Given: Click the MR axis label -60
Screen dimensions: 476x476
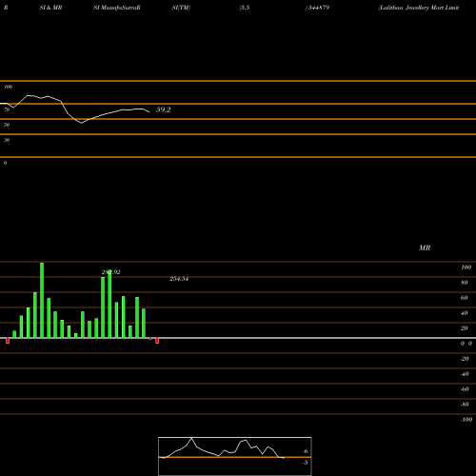Looking at the screenshot, I should point(465,389).
